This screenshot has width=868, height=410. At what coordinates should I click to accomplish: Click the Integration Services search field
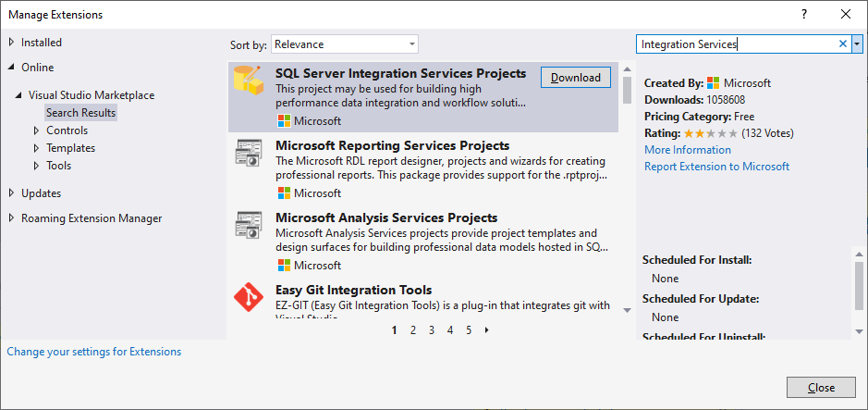click(735, 43)
